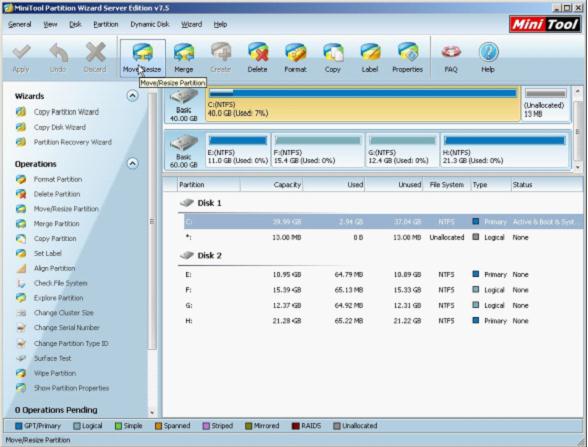Select F:(NTFS) 15.4 GB partition block
Screen dimensions: 588x447
(x=318, y=150)
